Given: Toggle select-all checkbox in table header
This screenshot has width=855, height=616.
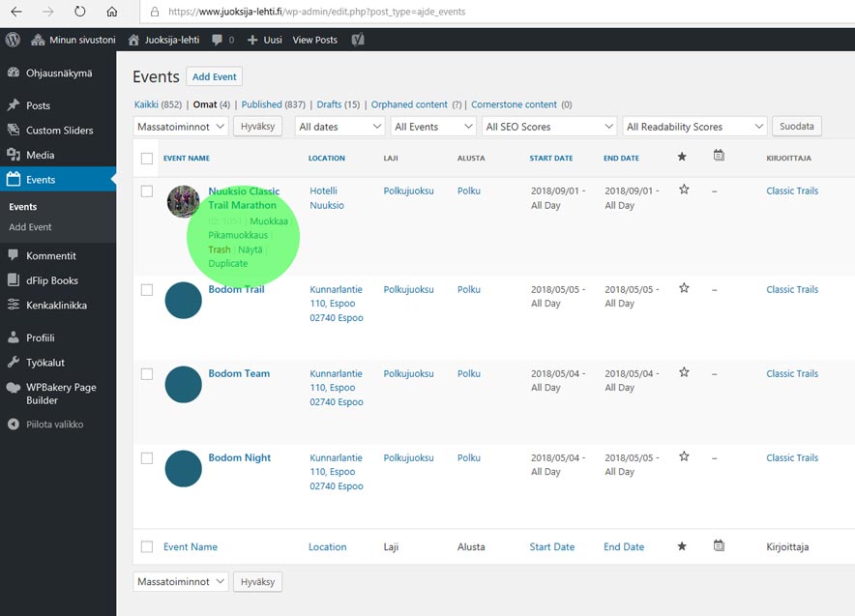Looking at the screenshot, I should point(147,159).
